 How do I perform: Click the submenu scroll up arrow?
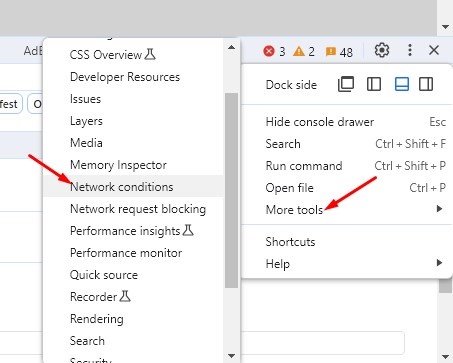coord(231,47)
